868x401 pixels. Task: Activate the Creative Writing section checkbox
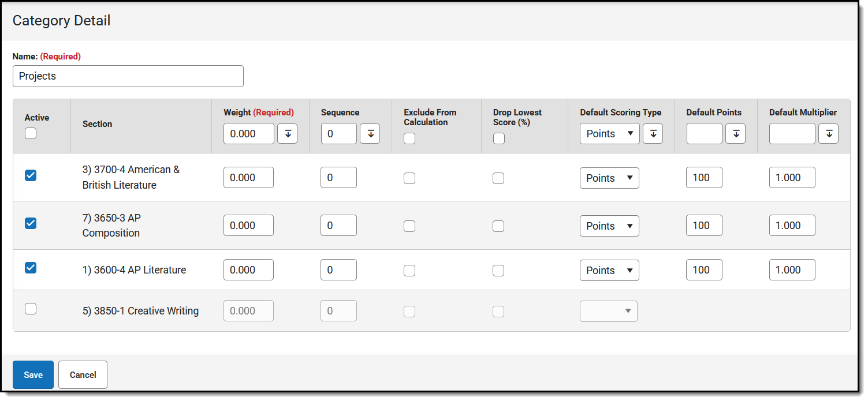pyautogui.click(x=31, y=309)
